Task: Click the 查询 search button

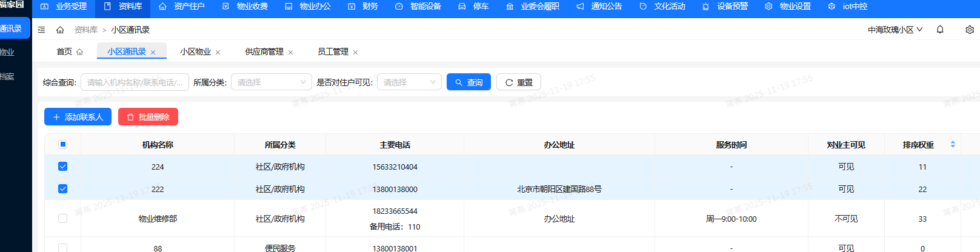Action: (468, 82)
